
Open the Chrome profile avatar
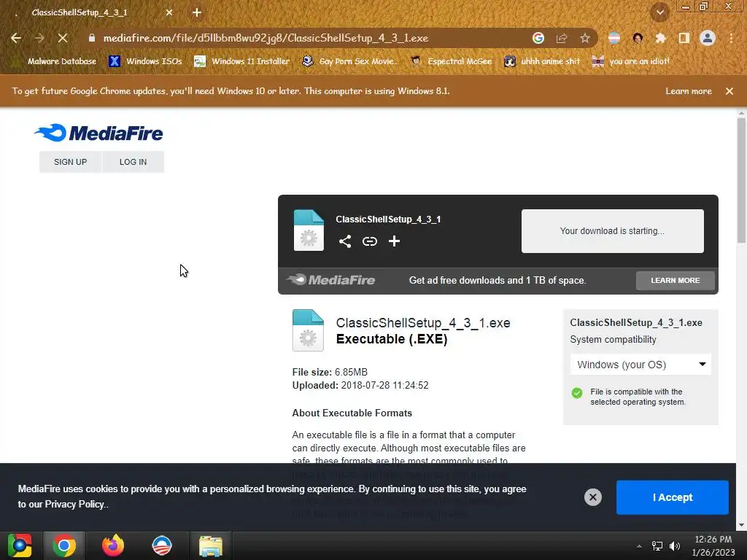(708, 38)
